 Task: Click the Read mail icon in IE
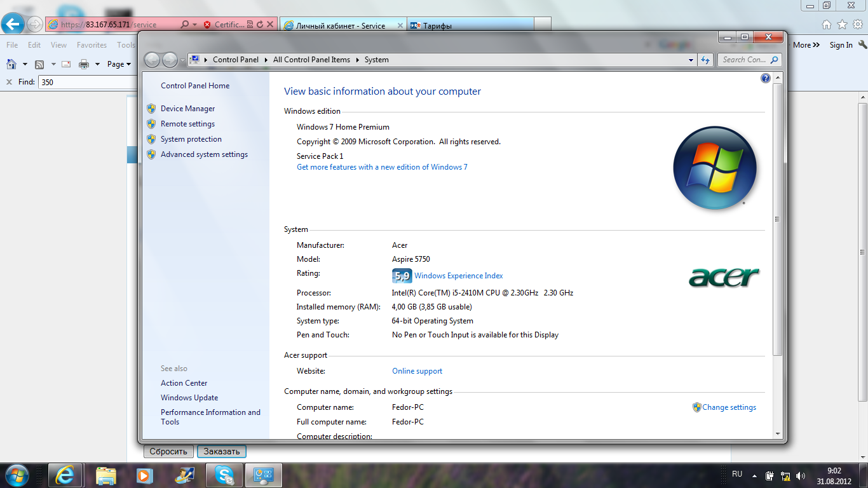pos(66,64)
